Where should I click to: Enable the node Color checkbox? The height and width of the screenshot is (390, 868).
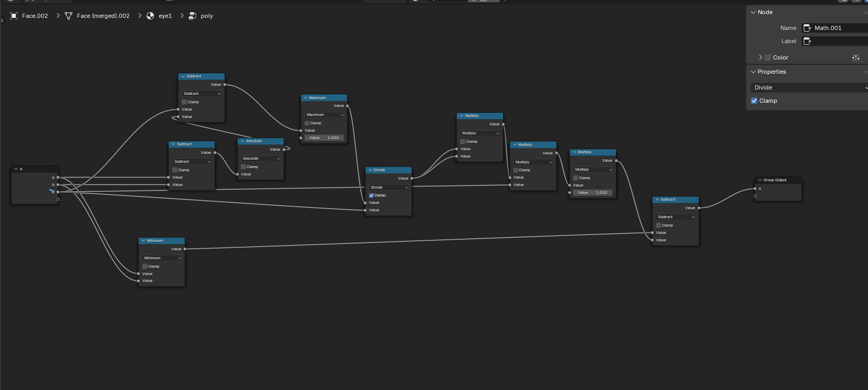[768, 57]
